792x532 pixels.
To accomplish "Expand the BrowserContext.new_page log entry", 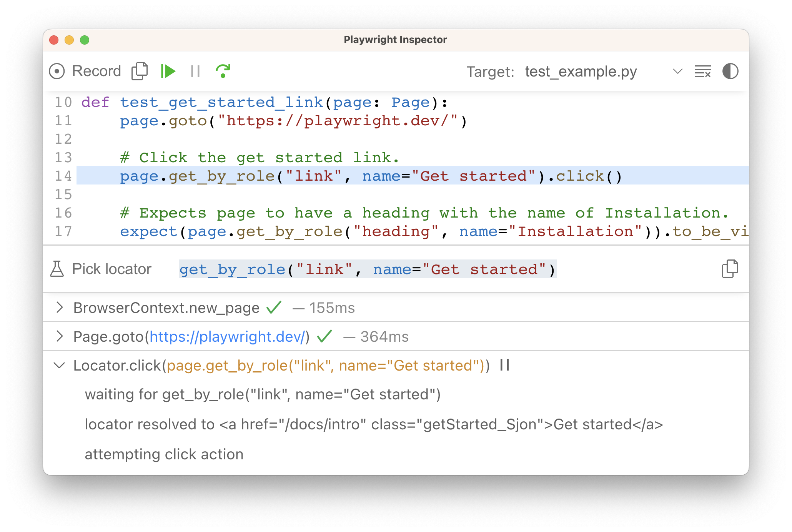I will (x=59, y=308).
